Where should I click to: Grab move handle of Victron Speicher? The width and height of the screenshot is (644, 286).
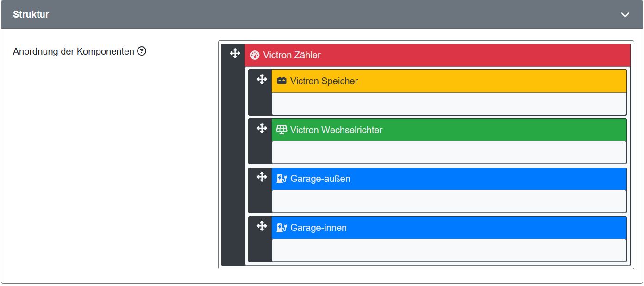[x=262, y=79]
